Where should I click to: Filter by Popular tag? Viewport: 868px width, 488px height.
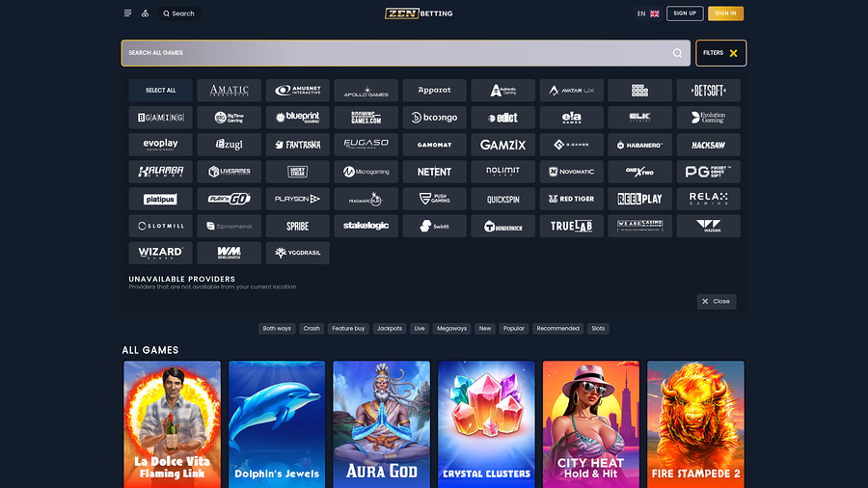pos(514,329)
